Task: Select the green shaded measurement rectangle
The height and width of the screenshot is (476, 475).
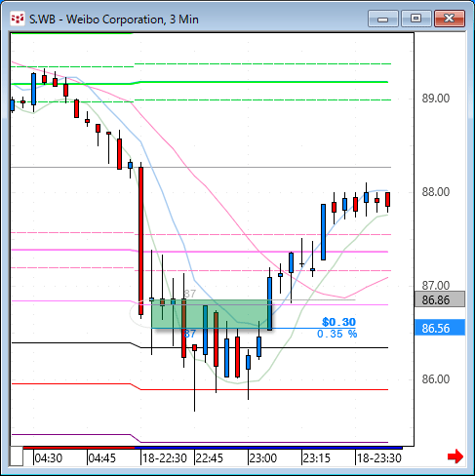Action: point(212,314)
